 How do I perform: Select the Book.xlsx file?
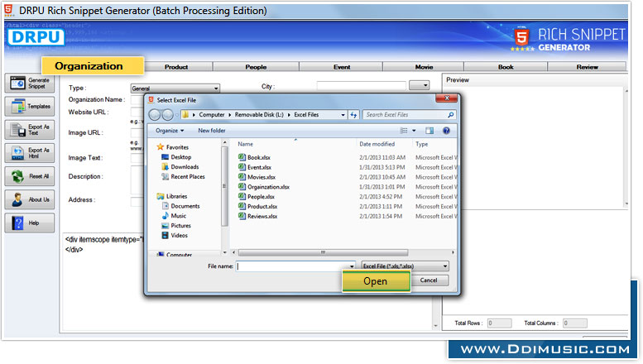pos(254,157)
